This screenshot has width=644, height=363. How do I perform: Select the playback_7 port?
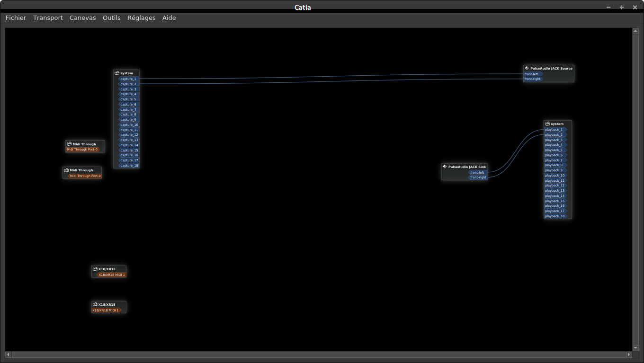(x=555, y=160)
